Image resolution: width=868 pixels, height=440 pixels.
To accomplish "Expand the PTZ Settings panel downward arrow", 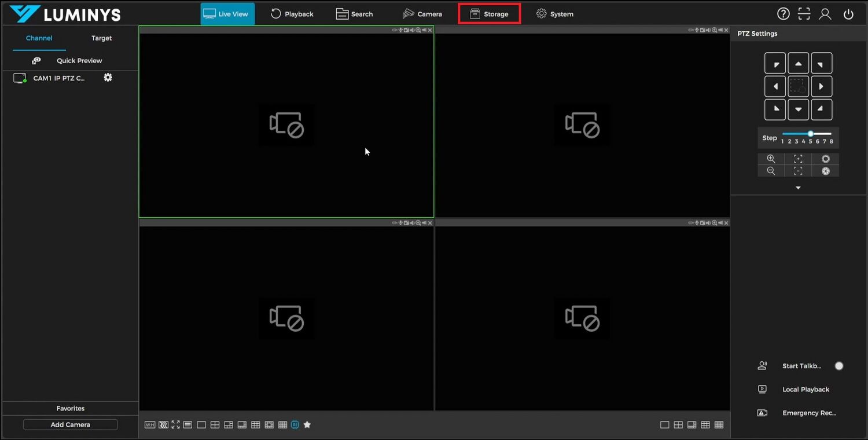I will (x=798, y=188).
